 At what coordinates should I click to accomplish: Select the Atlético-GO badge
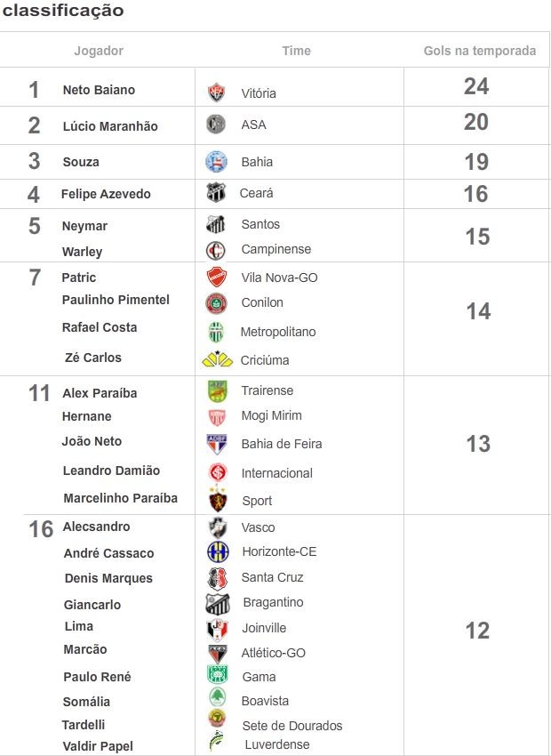(x=217, y=654)
